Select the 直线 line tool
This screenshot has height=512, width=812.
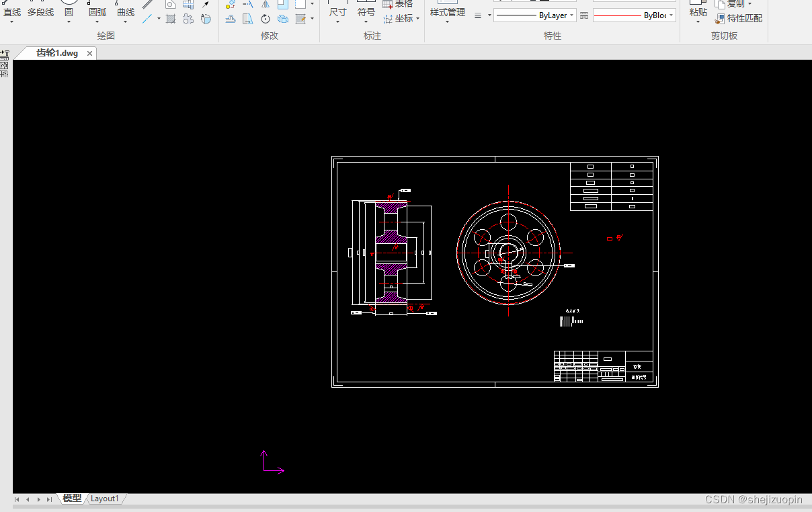pos(11,12)
